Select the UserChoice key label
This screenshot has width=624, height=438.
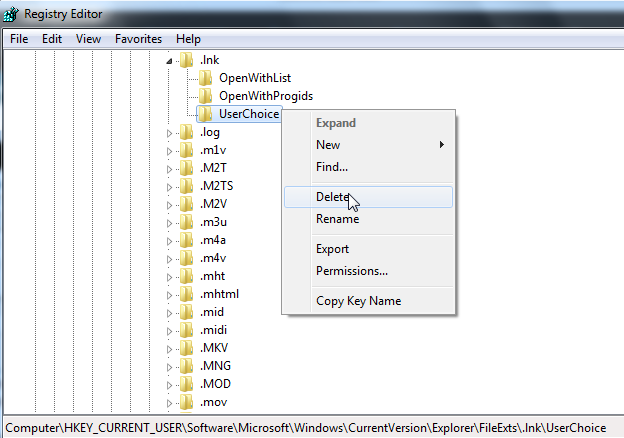pos(249,114)
